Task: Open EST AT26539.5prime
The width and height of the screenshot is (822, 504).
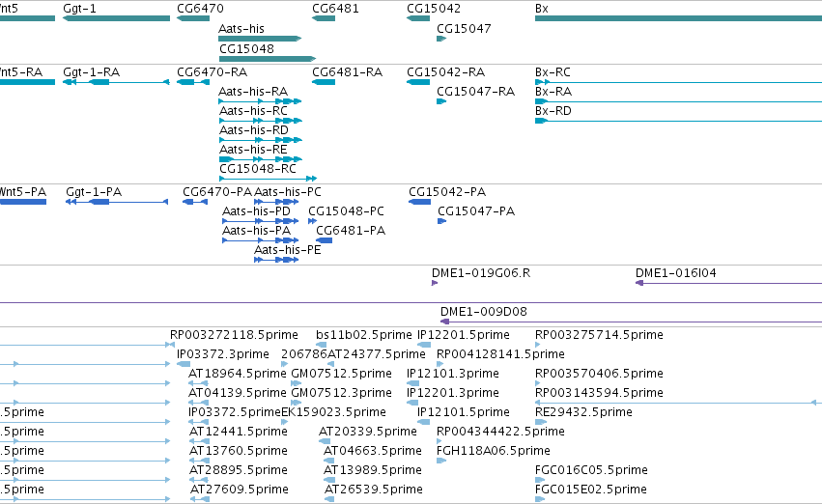Action: [x=374, y=490]
